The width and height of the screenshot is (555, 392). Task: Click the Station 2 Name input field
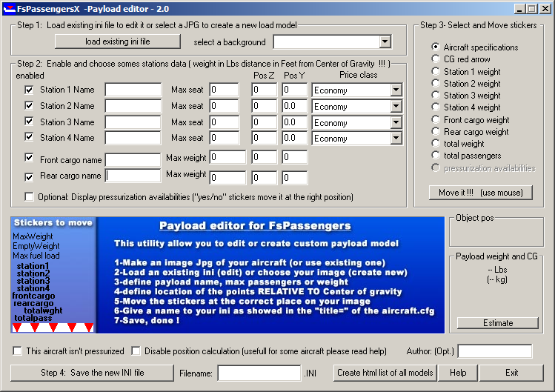pyautogui.click(x=133, y=106)
